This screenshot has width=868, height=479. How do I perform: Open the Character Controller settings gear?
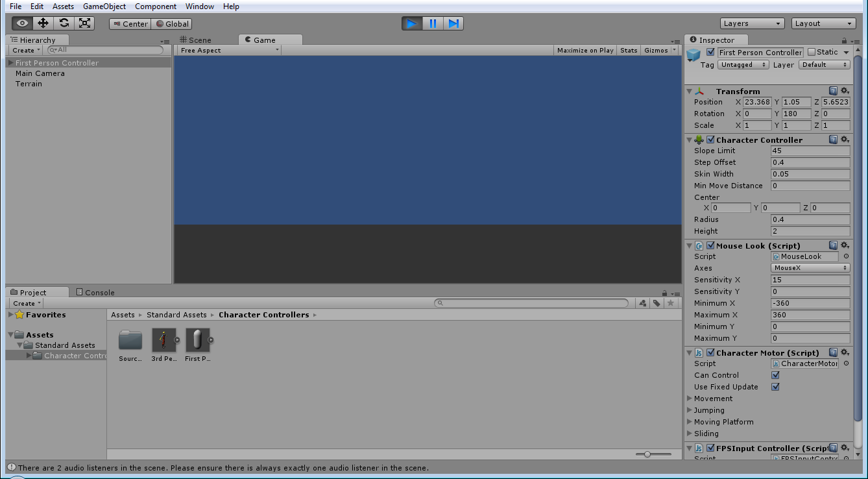pyautogui.click(x=844, y=139)
